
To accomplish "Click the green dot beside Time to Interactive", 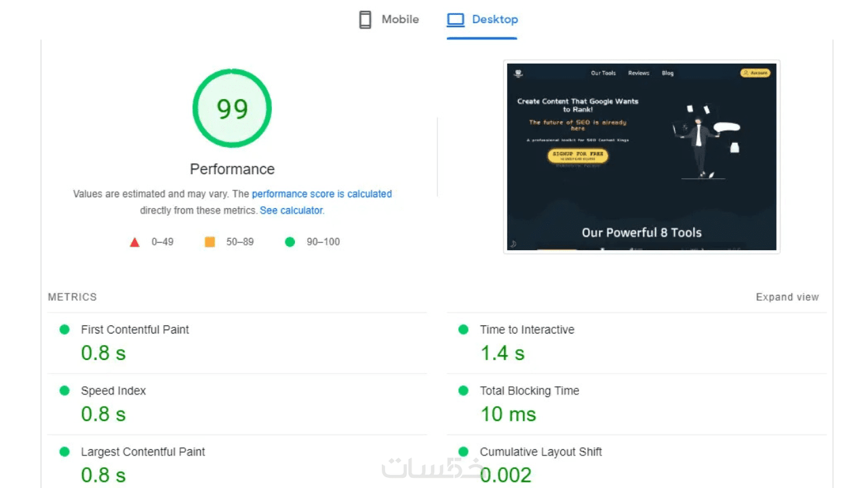I will coord(463,329).
